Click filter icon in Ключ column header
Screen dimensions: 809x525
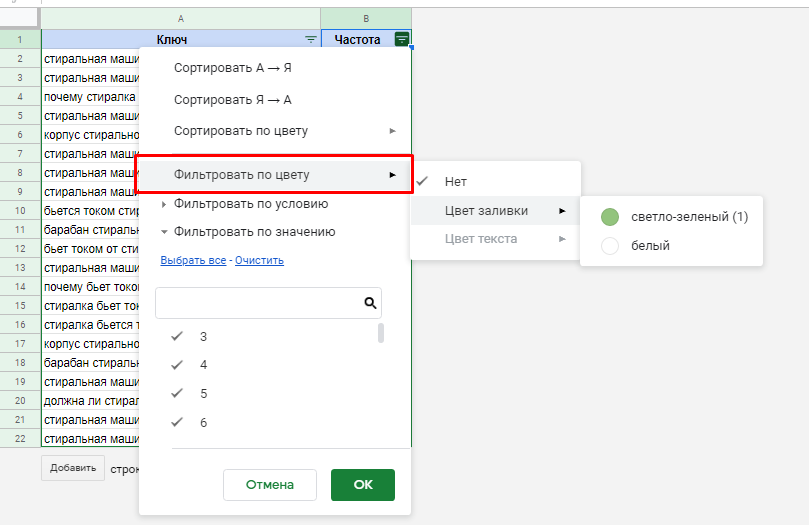[311, 40]
